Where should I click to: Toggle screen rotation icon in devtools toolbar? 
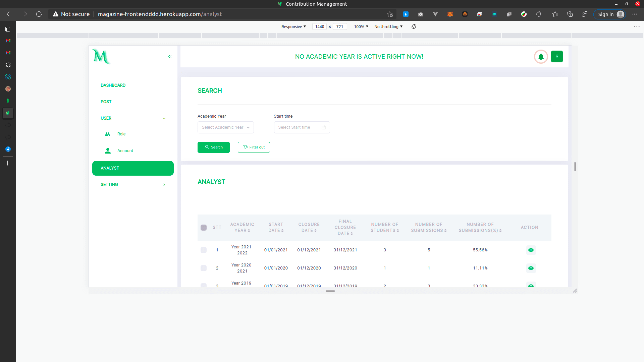click(414, 26)
